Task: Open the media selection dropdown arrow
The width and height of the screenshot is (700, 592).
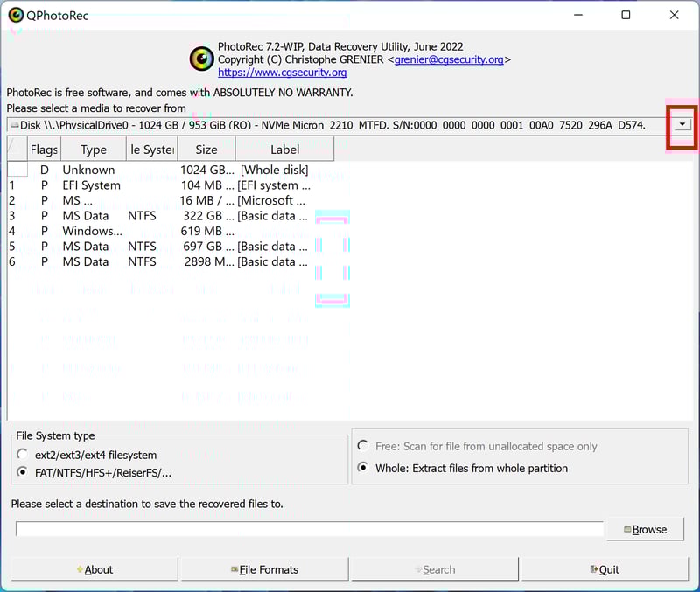Action: (682, 125)
